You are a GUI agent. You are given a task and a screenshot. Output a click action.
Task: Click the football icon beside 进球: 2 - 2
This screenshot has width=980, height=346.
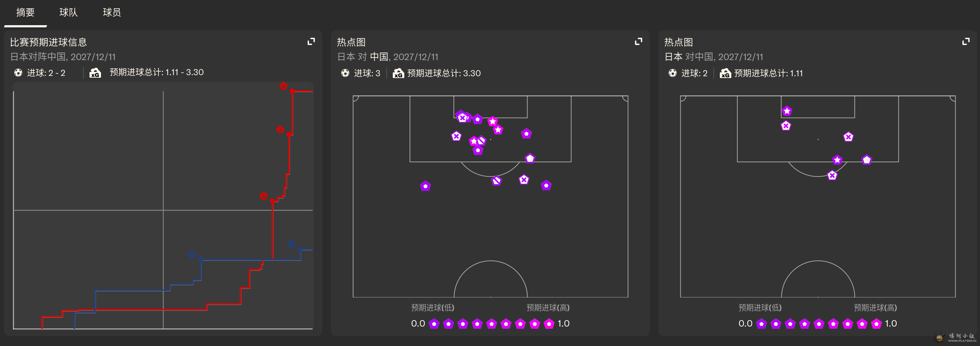coord(18,72)
